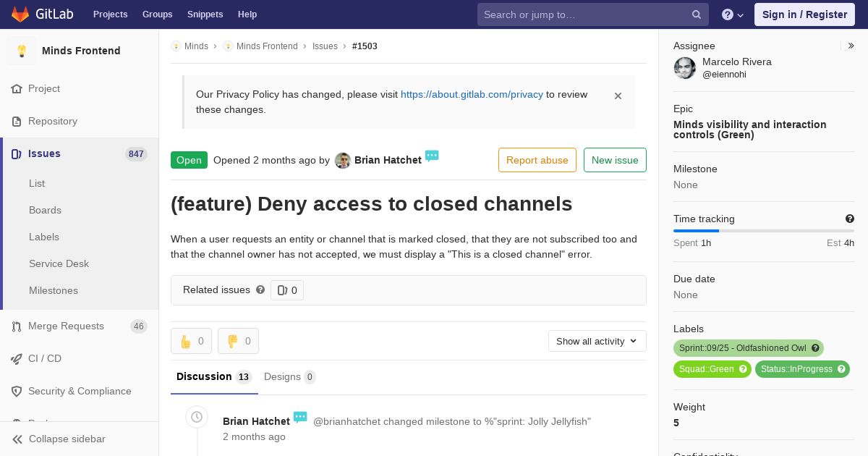The height and width of the screenshot is (456, 868).
Task: Click the Repository document icon
Action: [16, 121]
